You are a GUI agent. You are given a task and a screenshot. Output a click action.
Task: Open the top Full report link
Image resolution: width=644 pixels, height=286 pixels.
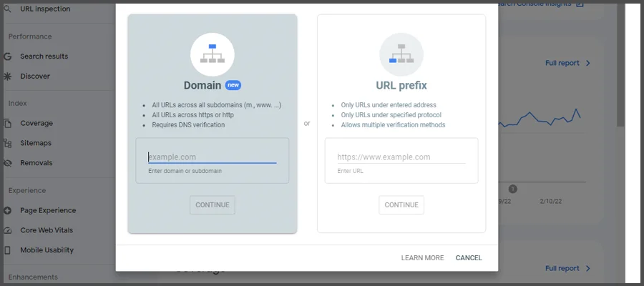[562, 63]
